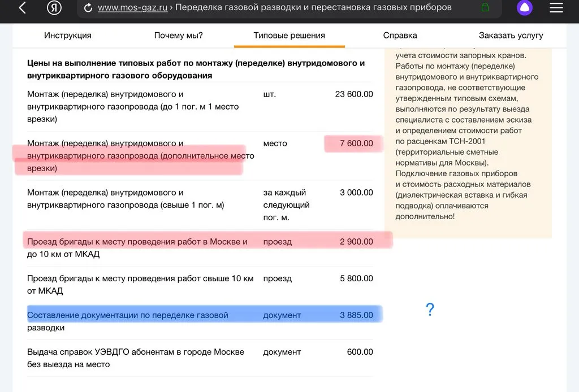Select the Типовые решения tab

(x=289, y=36)
